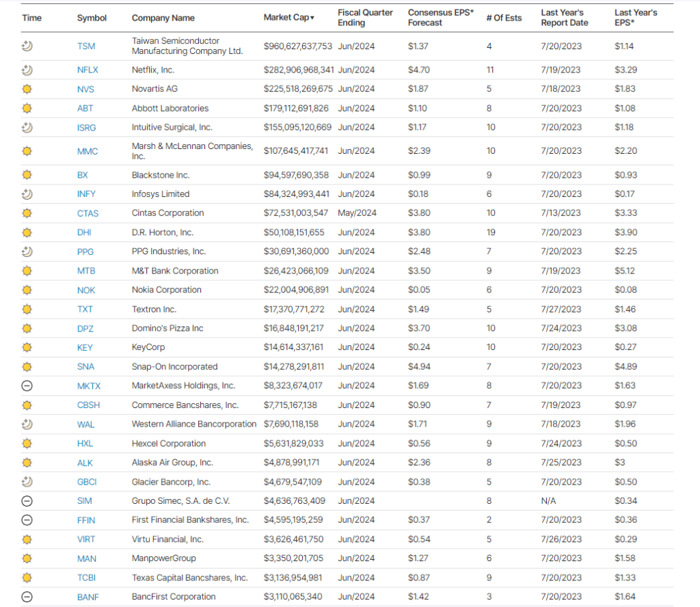Open the CTAS symbol link

88,213
